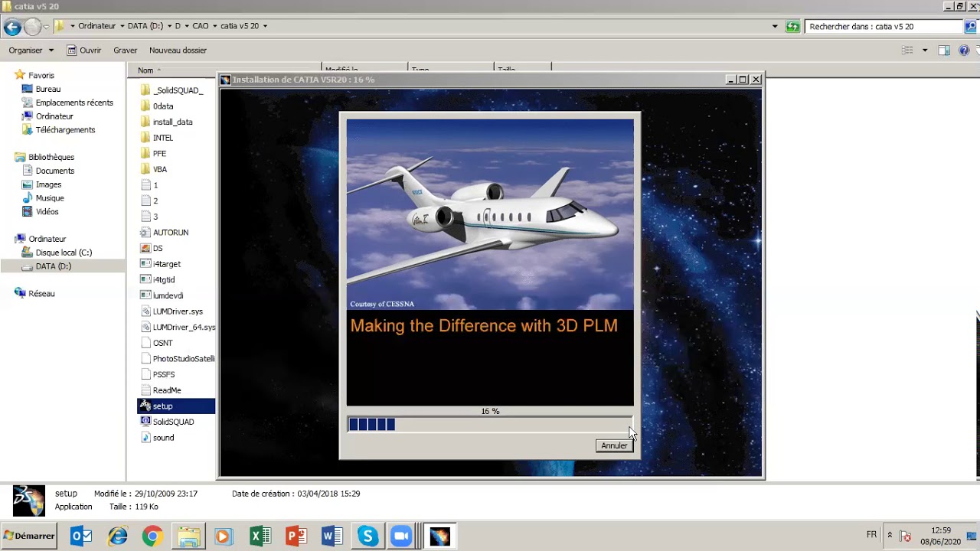
Task: Open the Organiser dropdown menu
Action: 31,51
